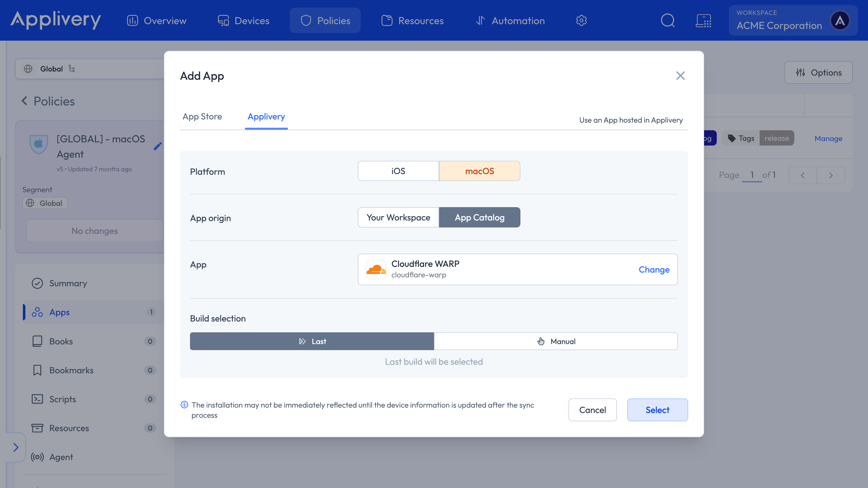Image resolution: width=868 pixels, height=488 pixels.
Task: Open the search magnifier icon
Action: (x=668, y=21)
